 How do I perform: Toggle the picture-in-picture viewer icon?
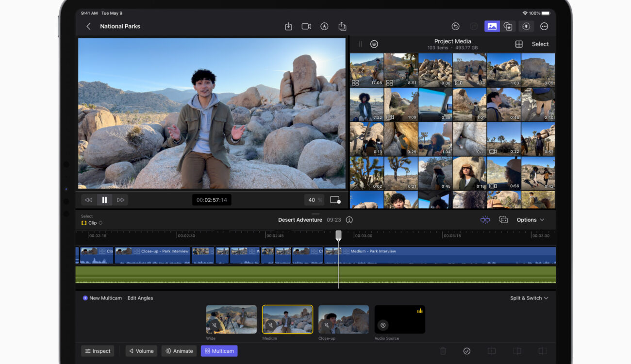tap(335, 200)
